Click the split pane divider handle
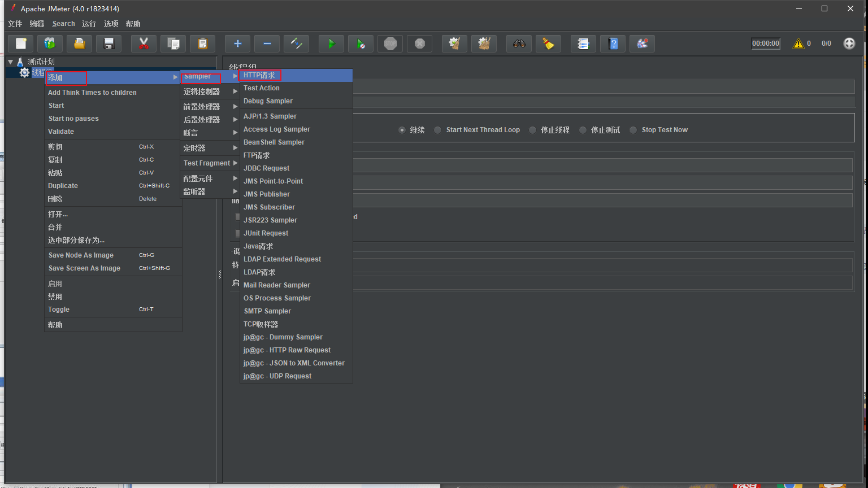Screen dimensions: 868x488 220,274
